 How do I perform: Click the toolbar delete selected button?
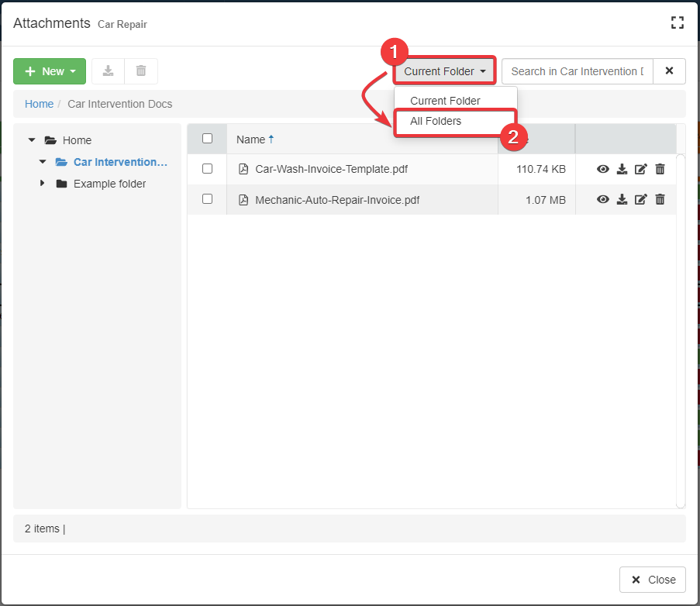pyautogui.click(x=141, y=71)
